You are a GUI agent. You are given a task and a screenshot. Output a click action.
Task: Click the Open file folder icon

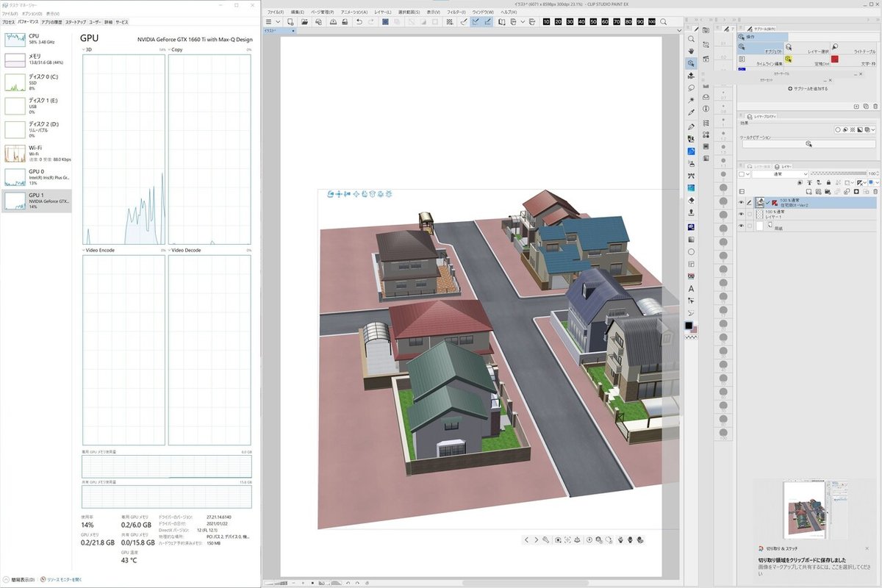pos(304,22)
